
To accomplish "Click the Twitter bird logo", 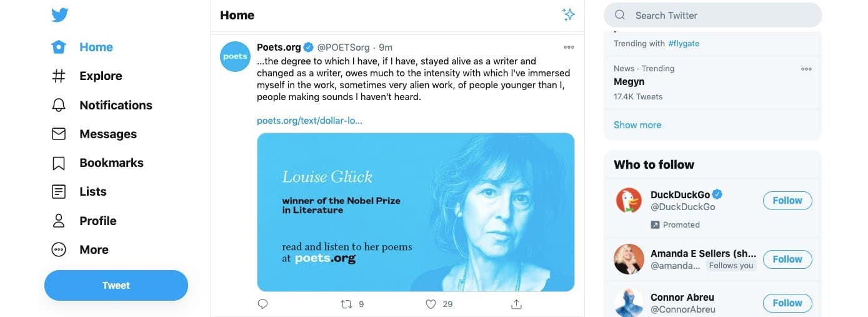I will pyautogui.click(x=60, y=15).
